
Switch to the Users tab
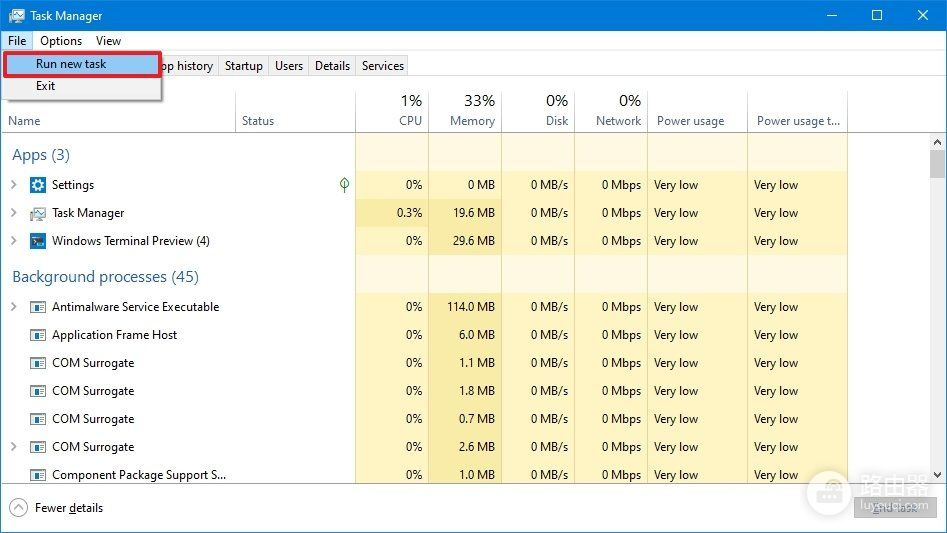click(289, 66)
